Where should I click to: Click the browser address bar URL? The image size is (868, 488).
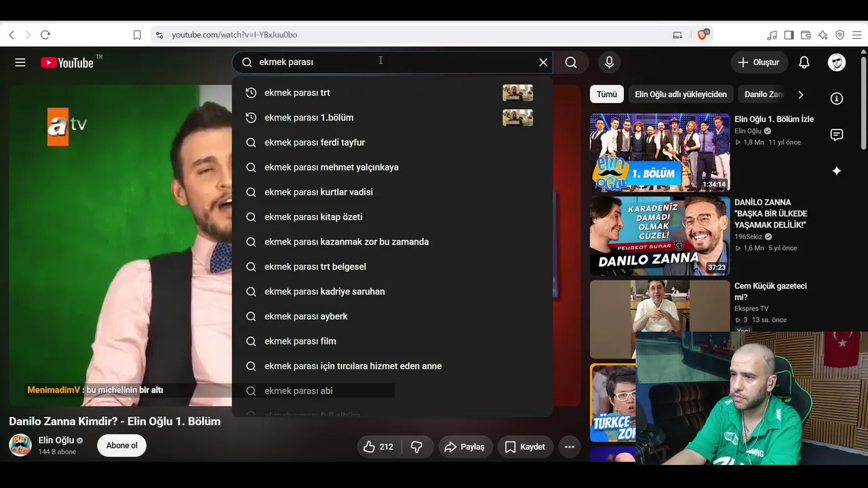click(235, 35)
